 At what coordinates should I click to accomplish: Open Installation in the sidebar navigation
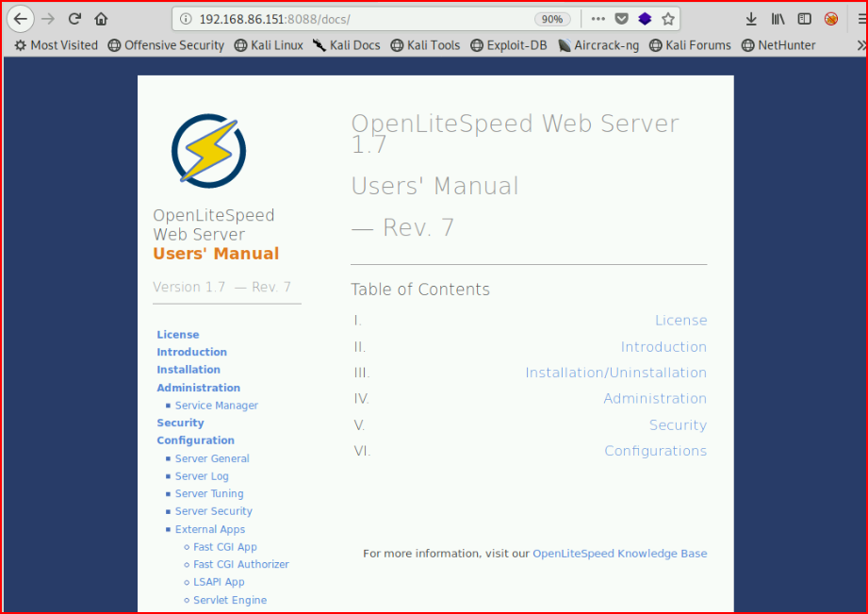tap(188, 370)
